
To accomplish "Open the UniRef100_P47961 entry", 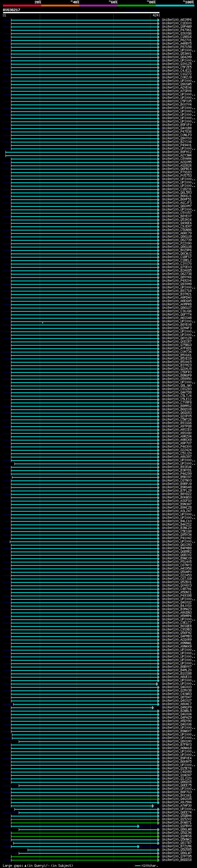I will (x=176, y=30).
